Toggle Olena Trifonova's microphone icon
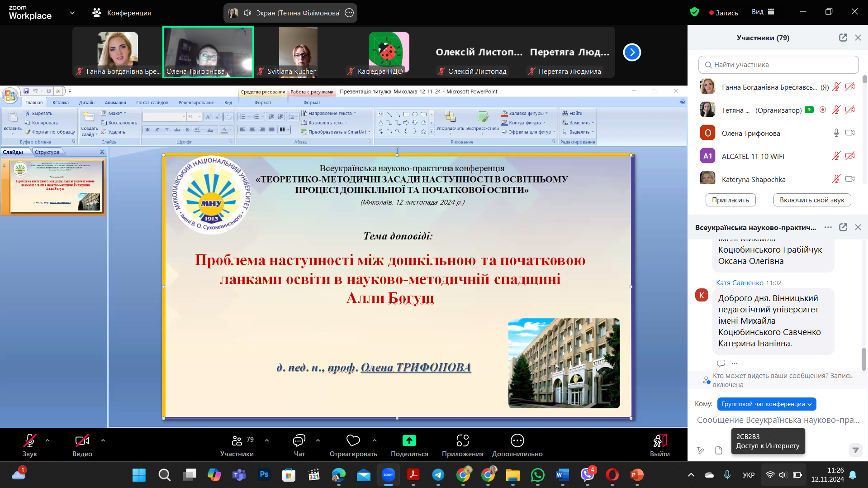The image size is (868, 488). tap(836, 133)
